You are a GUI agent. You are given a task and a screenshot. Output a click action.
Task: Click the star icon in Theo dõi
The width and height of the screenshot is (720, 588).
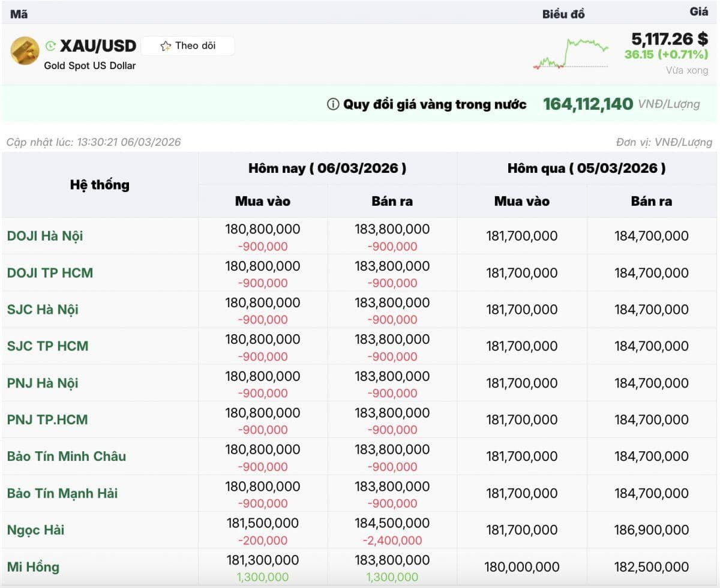point(166,46)
